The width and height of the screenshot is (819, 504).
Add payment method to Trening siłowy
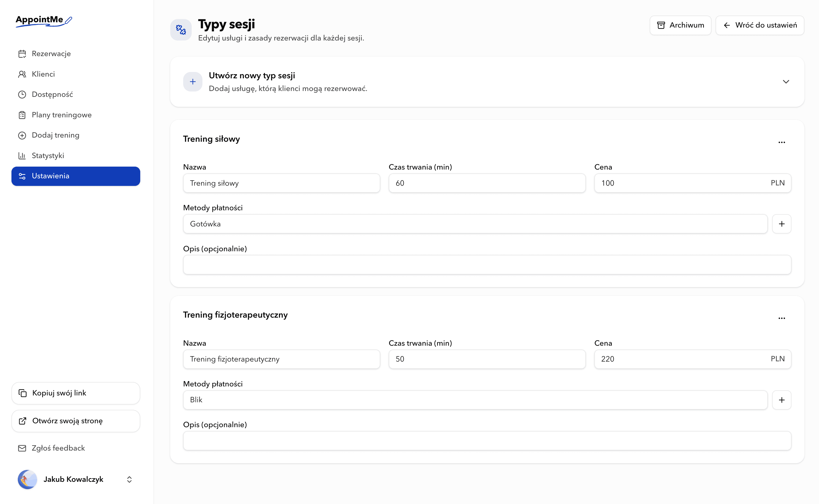pos(782,224)
